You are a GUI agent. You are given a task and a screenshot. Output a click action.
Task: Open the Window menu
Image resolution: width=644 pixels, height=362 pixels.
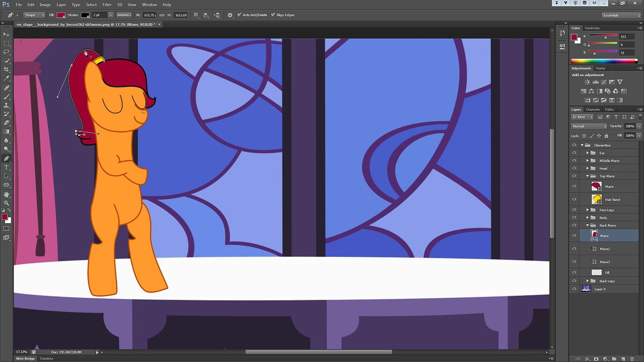pyautogui.click(x=149, y=5)
